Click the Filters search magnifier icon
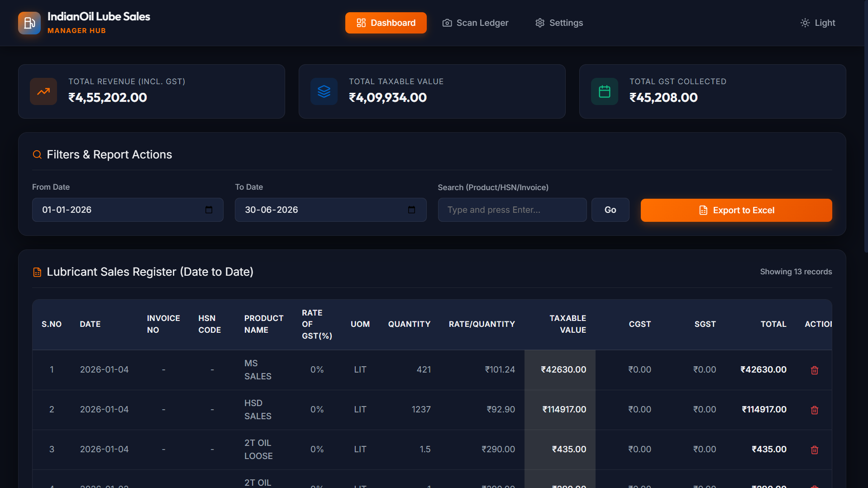Image resolution: width=868 pixels, height=488 pixels. click(37, 155)
